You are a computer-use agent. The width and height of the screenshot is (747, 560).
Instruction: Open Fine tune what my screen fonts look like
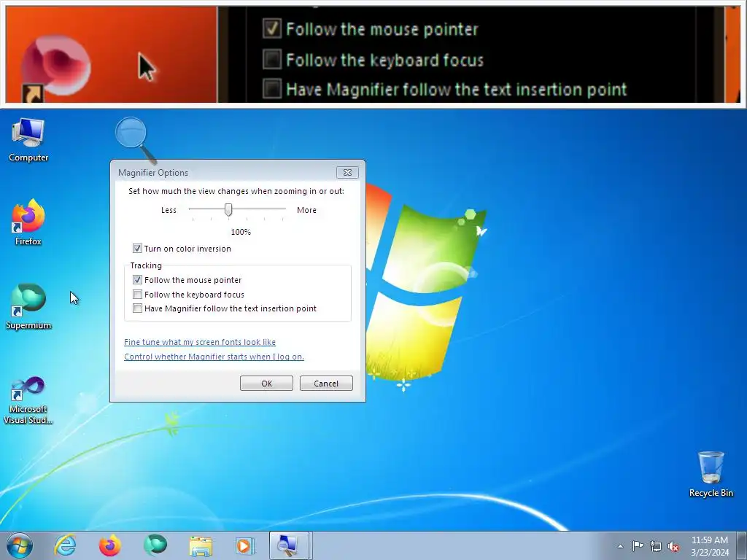point(200,342)
